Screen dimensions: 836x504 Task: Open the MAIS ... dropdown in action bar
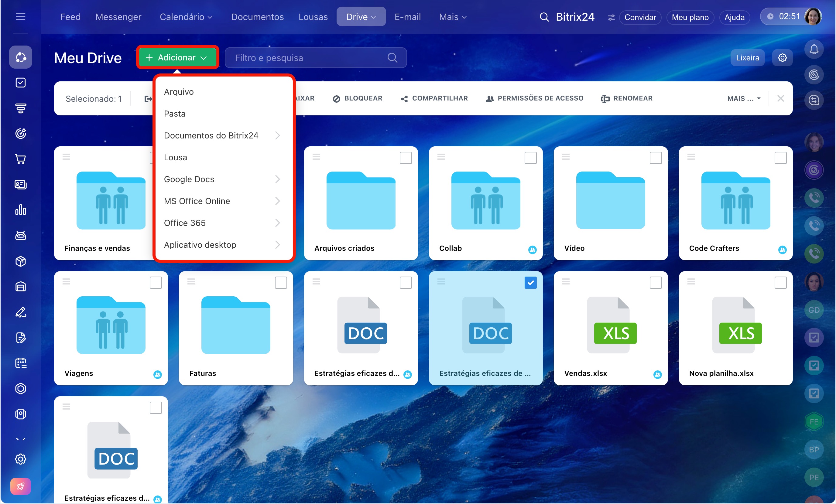(x=744, y=98)
